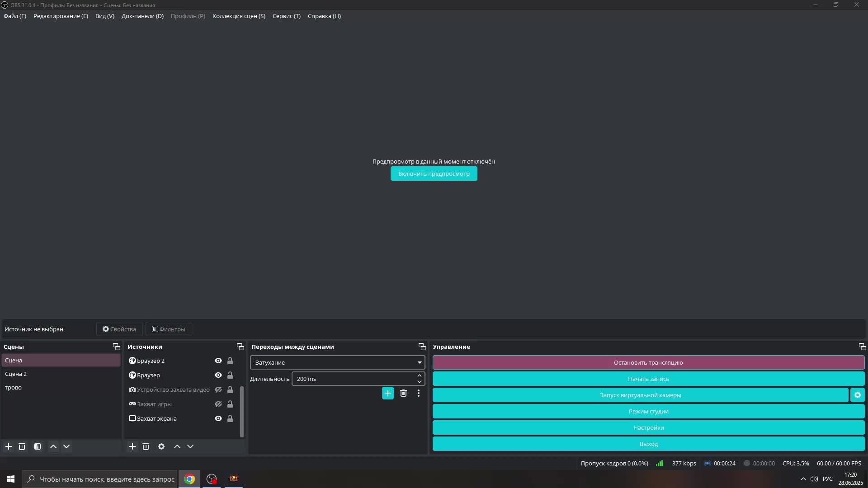Open source properties gear in Sources toolbar
The width and height of the screenshot is (868, 488).
161,446
